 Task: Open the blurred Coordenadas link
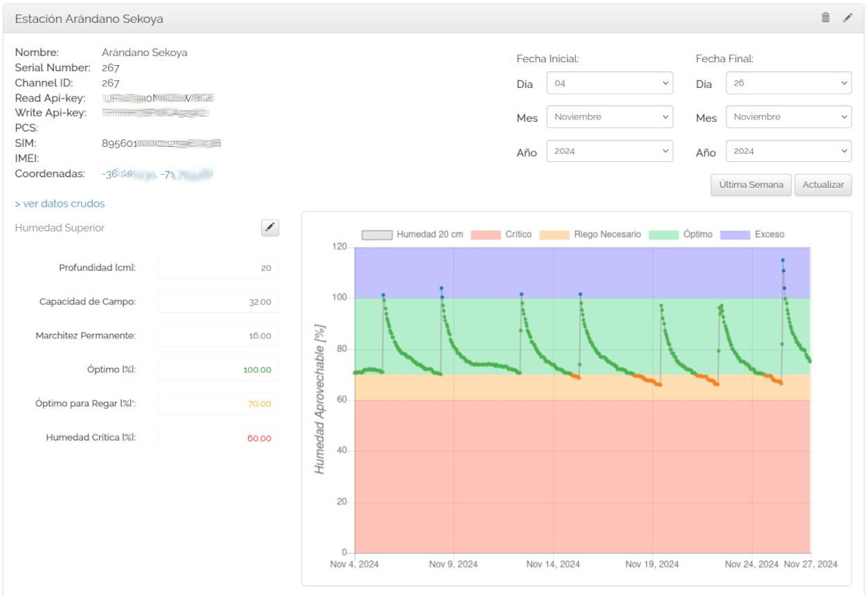click(x=157, y=174)
